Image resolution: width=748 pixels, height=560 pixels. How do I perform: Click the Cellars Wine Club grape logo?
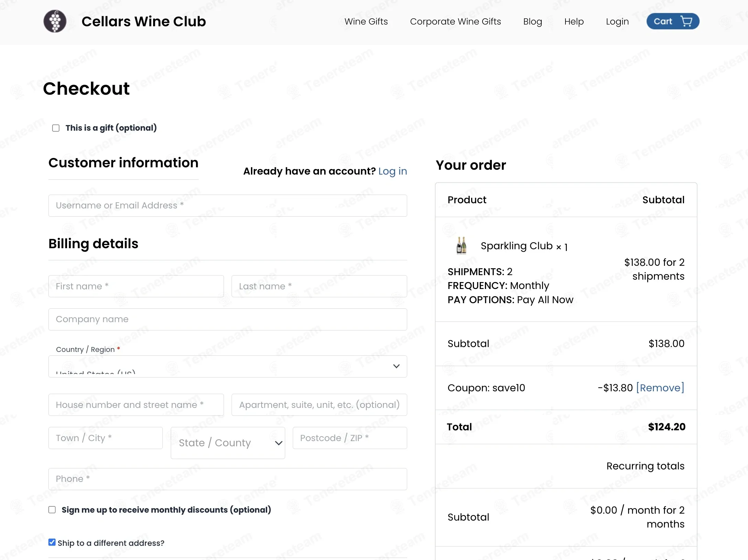pyautogui.click(x=55, y=21)
